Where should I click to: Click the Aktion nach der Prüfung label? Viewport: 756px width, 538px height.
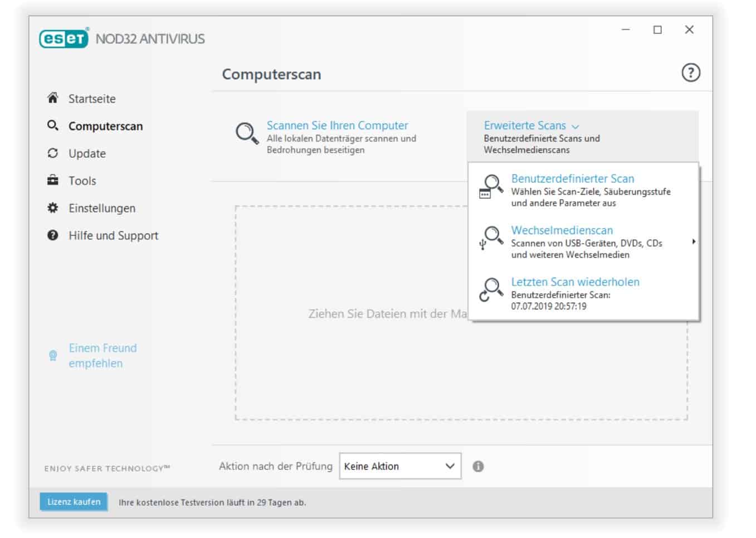pos(276,466)
